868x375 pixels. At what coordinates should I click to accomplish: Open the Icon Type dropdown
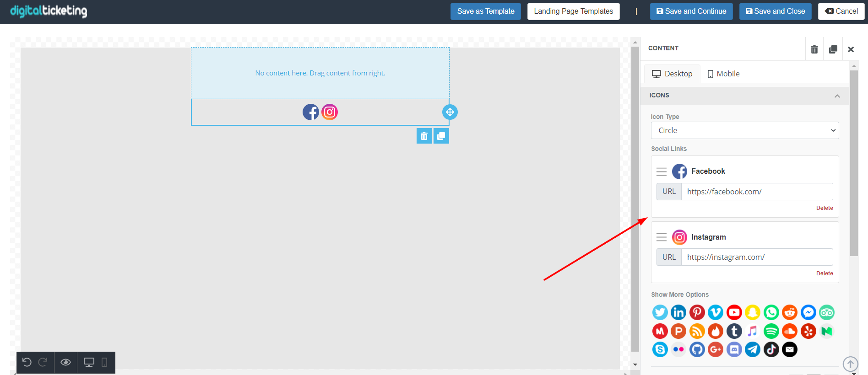[x=745, y=130]
